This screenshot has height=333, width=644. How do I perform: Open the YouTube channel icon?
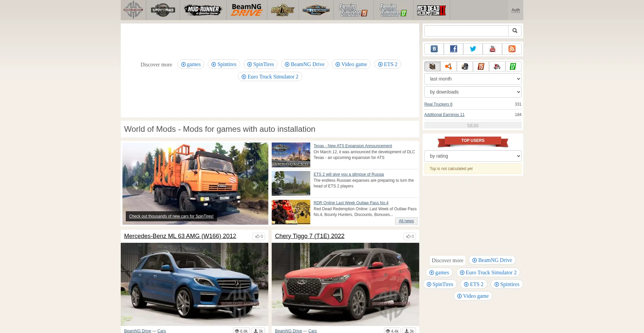[x=492, y=49]
